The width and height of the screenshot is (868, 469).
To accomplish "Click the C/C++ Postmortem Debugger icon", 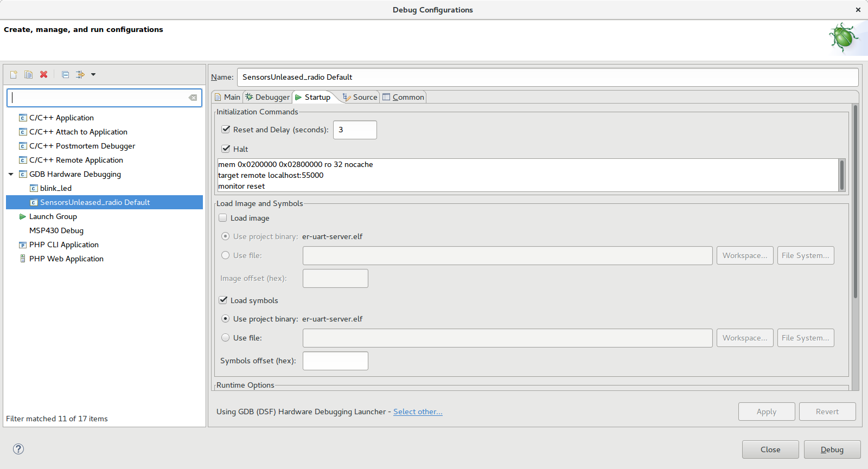I will point(23,146).
